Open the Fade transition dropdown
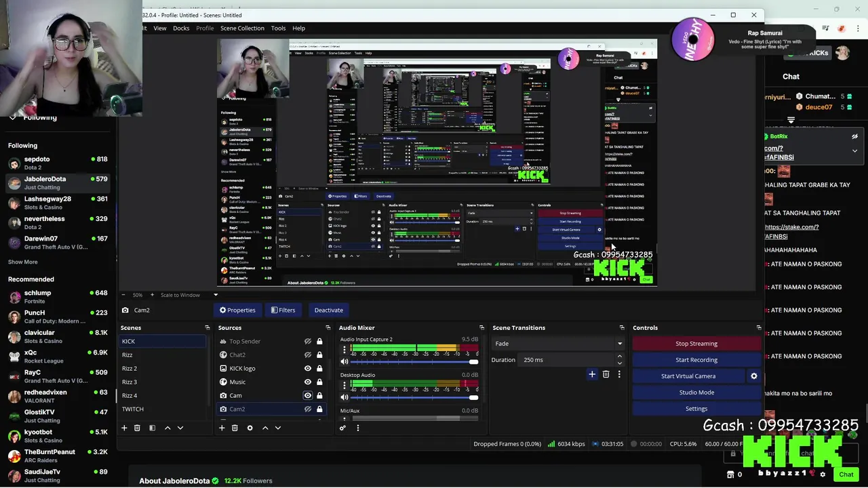868x488 pixels. [x=558, y=344]
